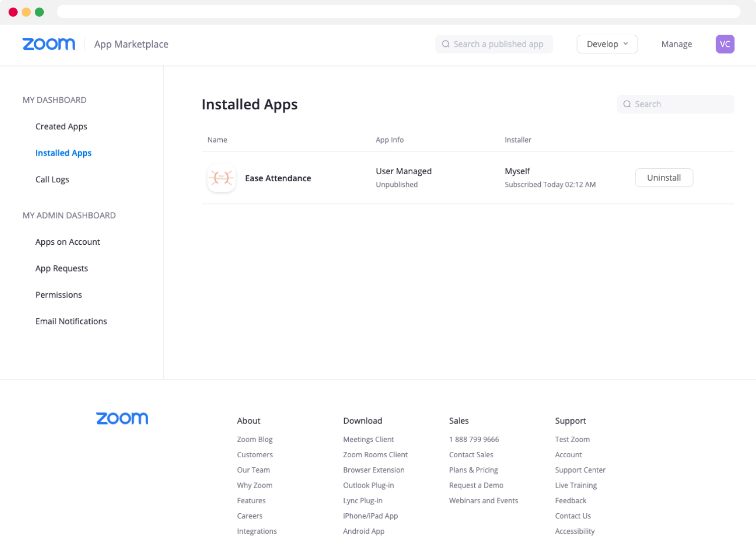The height and width of the screenshot is (554, 756).
Task: Click the magnifier icon in Installed Apps search
Action: point(627,104)
